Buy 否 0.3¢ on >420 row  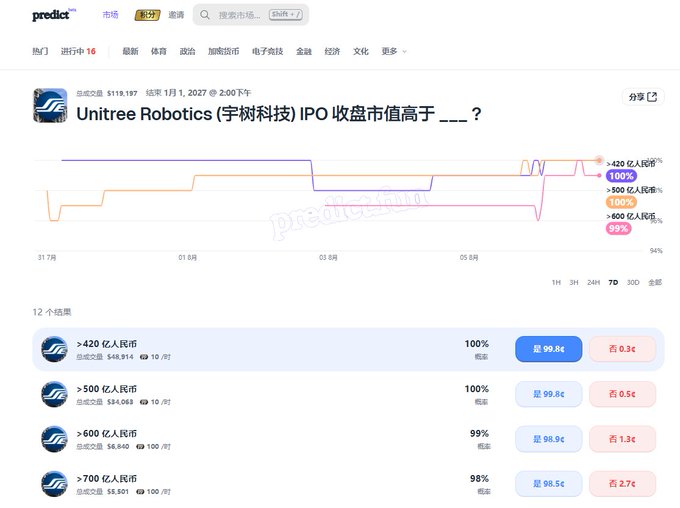(622, 349)
